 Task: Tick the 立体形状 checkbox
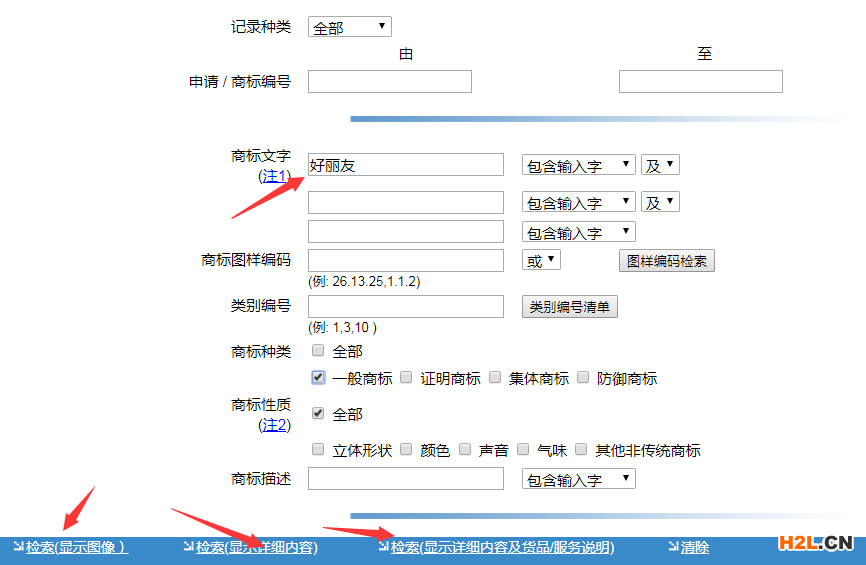tap(318, 450)
